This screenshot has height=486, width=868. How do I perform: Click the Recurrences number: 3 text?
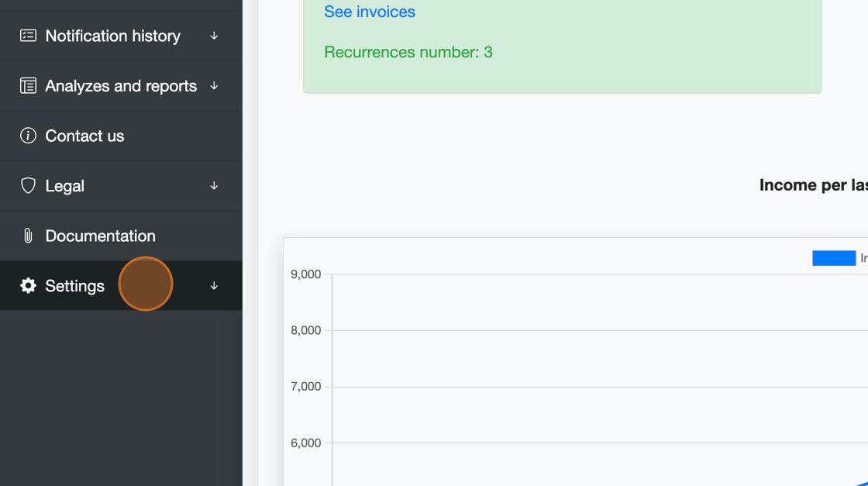[408, 53]
